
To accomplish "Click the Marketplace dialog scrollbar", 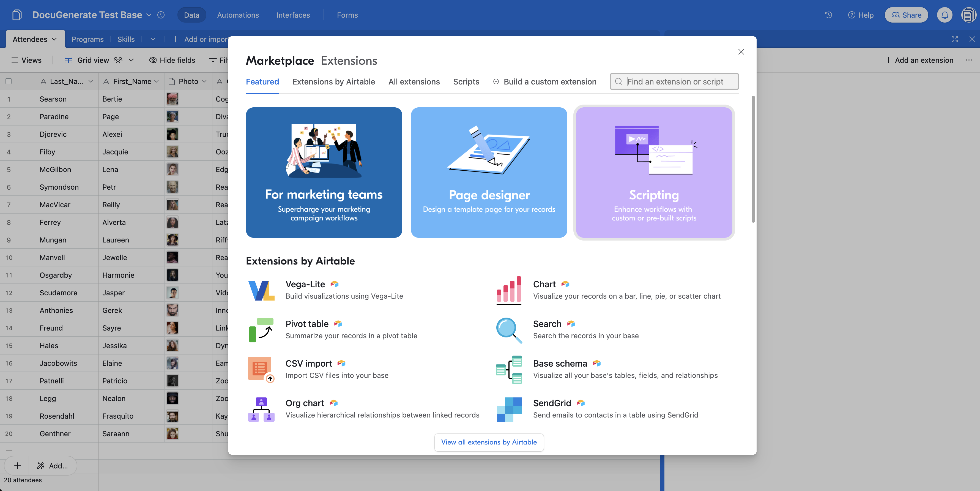I will click(753, 159).
